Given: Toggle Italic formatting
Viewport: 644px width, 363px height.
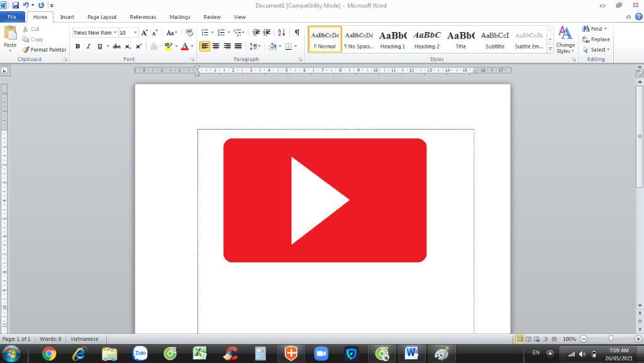Looking at the screenshot, I should pos(88,47).
